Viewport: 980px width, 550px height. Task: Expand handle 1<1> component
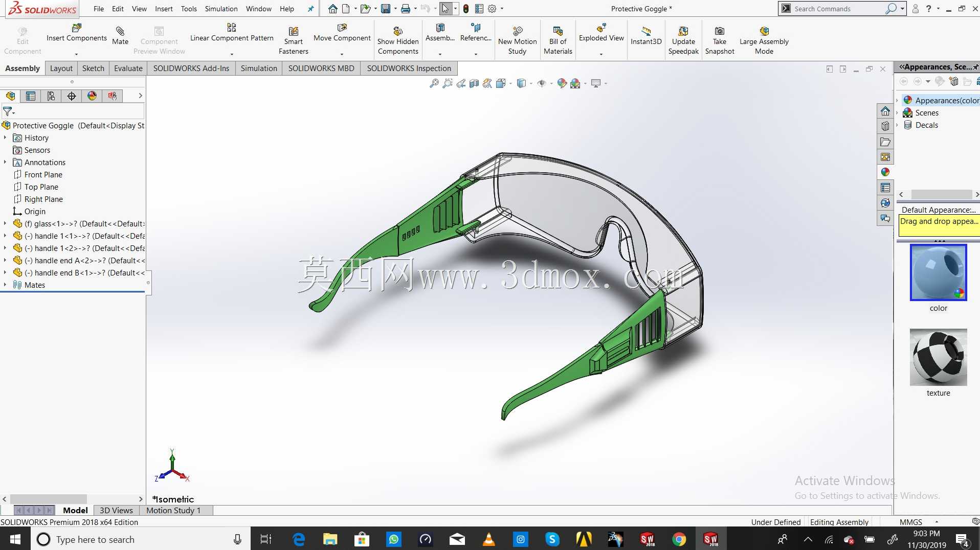tap(5, 236)
